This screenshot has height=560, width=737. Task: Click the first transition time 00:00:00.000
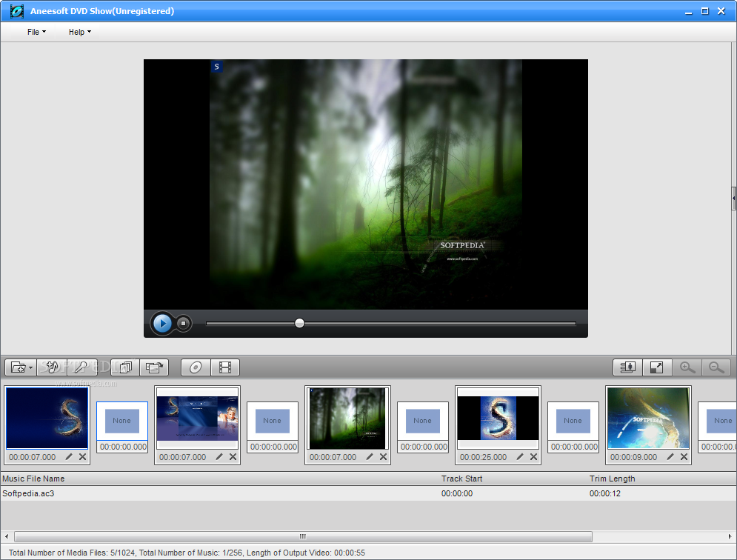click(123, 447)
